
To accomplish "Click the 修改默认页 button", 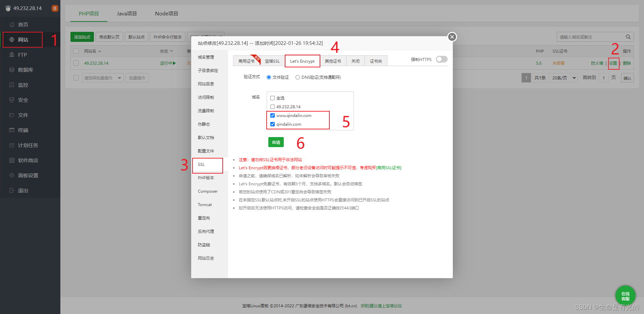I will click(109, 37).
